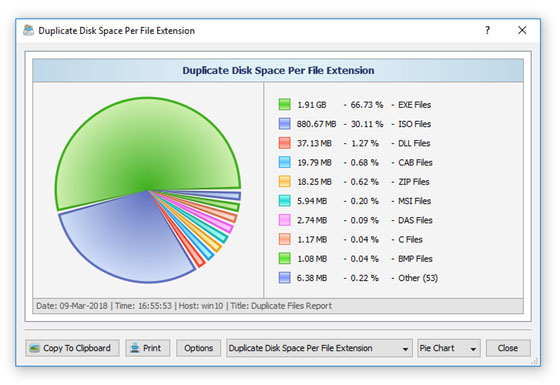Click the green BMP Files swatch
The width and height of the screenshot is (560, 385).
(285, 259)
